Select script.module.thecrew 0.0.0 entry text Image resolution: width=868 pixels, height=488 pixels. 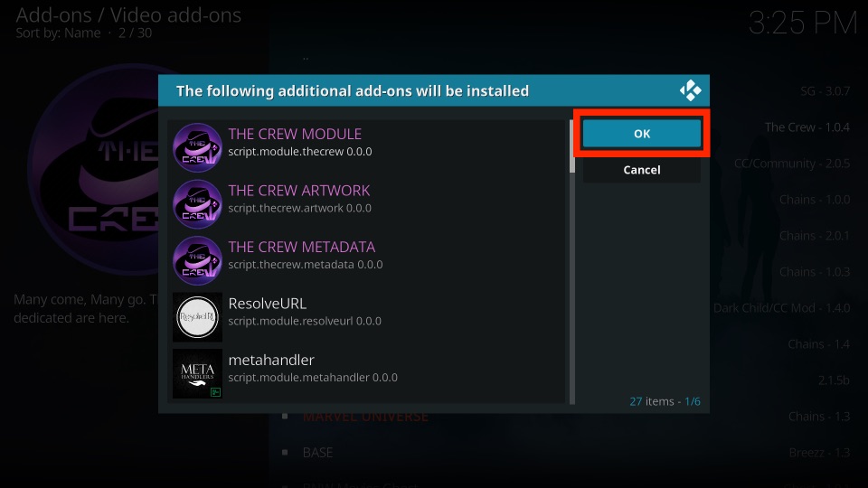(x=300, y=152)
